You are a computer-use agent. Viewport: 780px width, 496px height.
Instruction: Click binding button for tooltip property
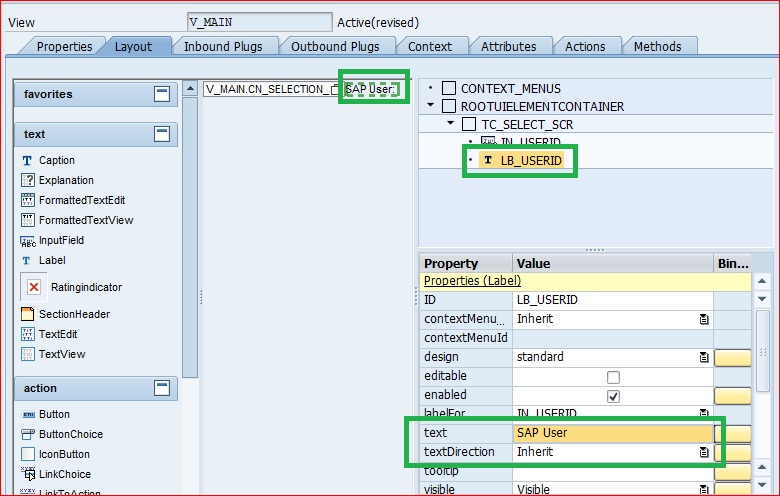click(x=732, y=471)
